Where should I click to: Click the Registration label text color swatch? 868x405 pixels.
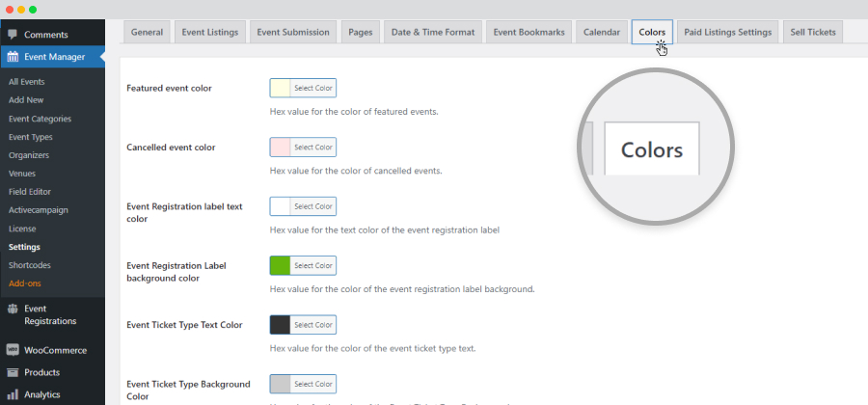pyautogui.click(x=280, y=206)
